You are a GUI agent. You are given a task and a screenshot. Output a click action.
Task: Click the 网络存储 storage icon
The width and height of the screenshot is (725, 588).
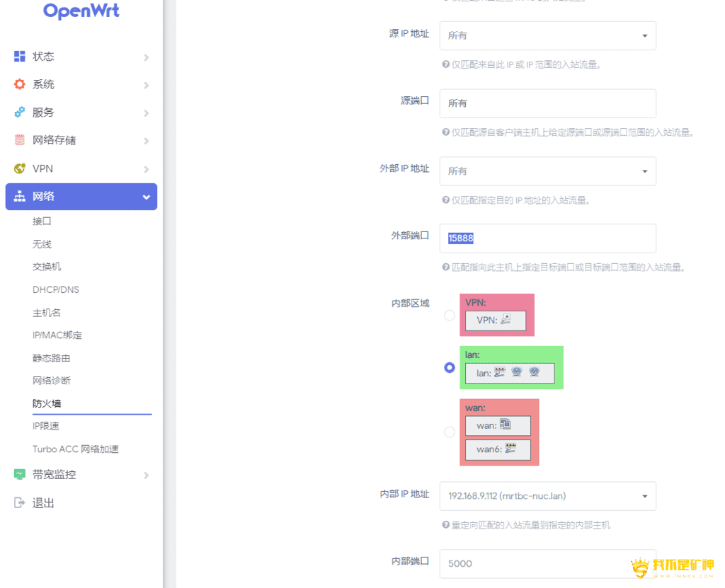[x=20, y=140]
